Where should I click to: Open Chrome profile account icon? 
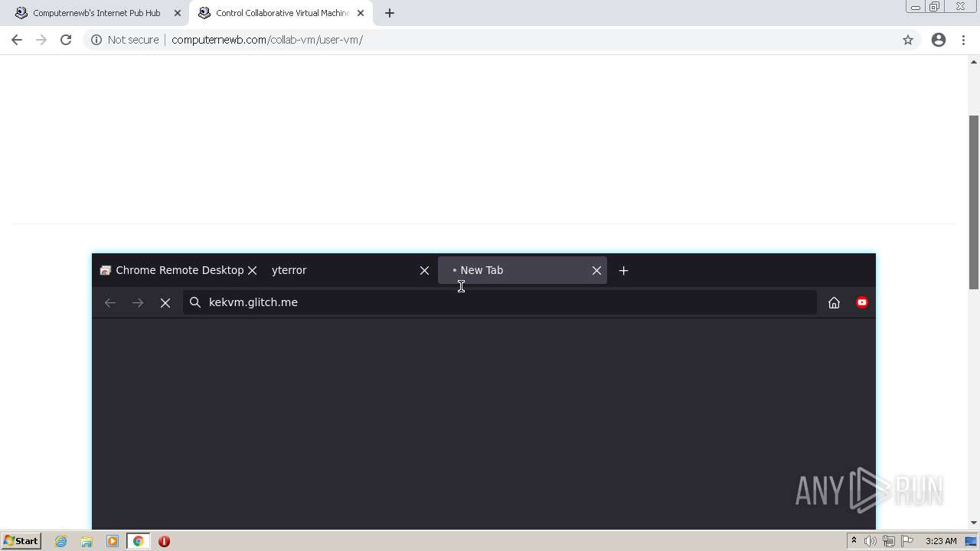point(939,40)
